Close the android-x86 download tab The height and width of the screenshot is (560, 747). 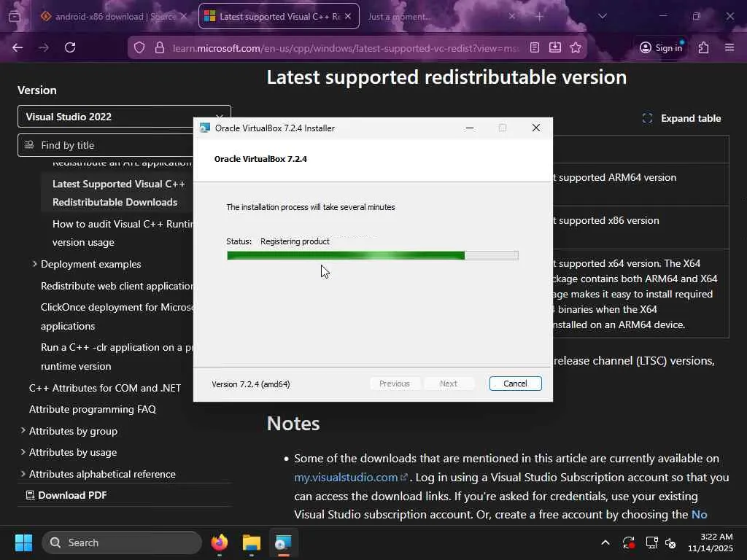[184, 16]
